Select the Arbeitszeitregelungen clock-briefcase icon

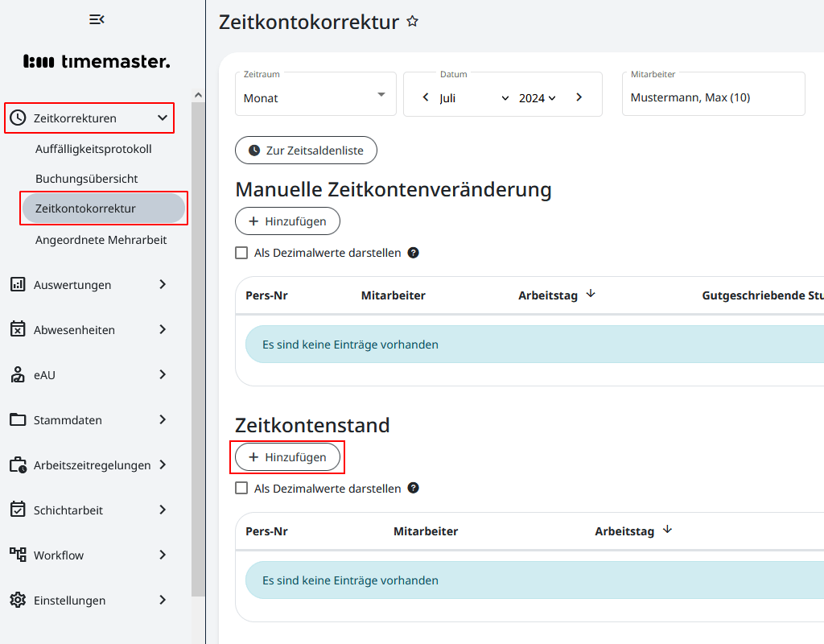(18, 464)
